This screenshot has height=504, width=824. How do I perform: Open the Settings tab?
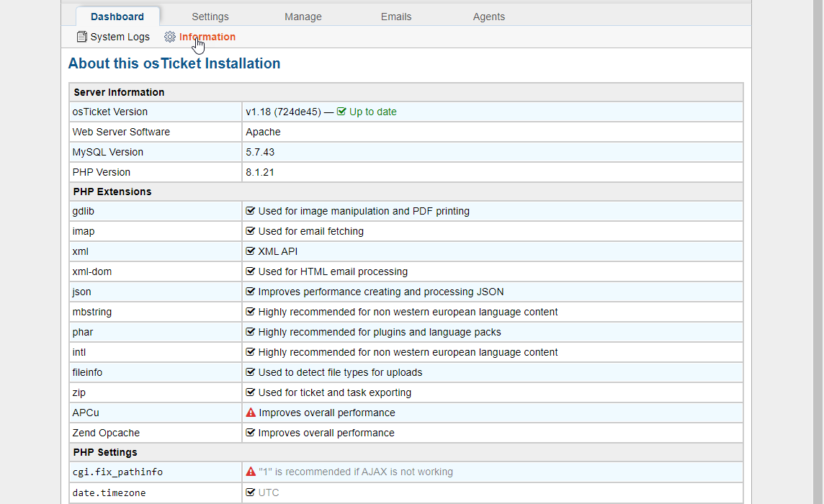[210, 17]
